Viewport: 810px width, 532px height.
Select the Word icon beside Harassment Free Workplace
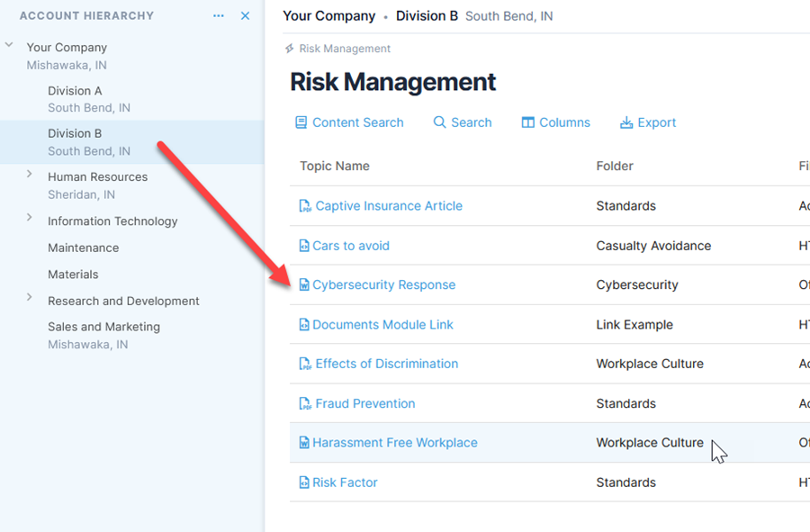(x=303, y=443)
